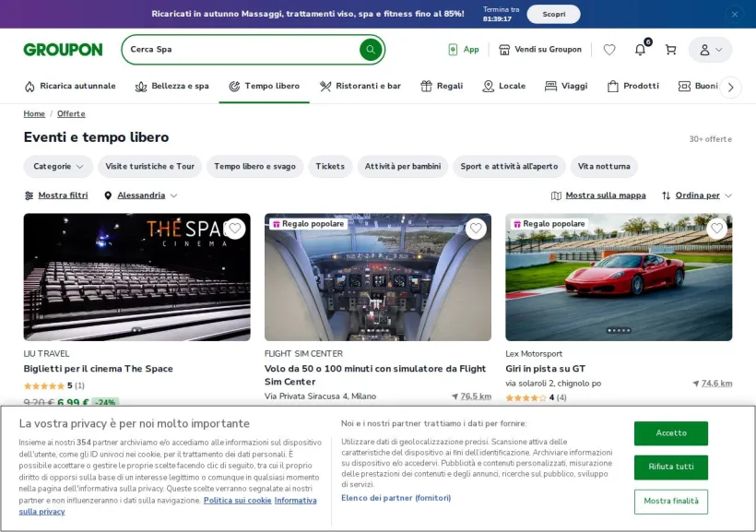Open the Prodotti category

[x=632, y=86]
